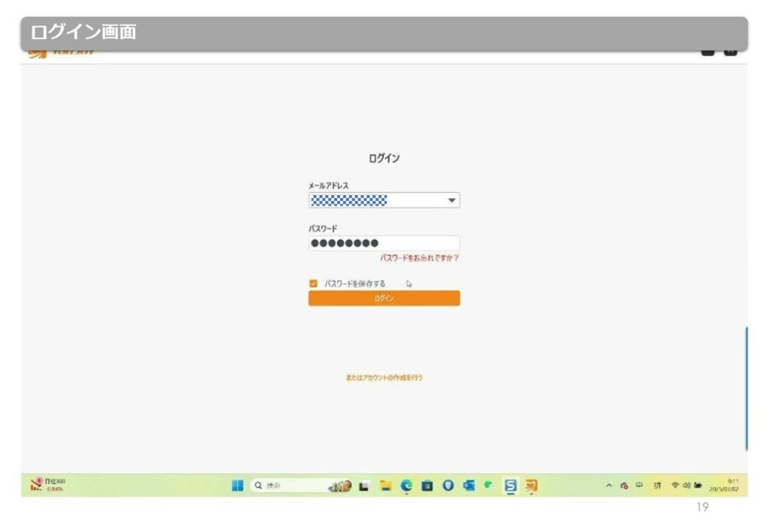Show hidden system tray icons

click(x=611, y=485)
